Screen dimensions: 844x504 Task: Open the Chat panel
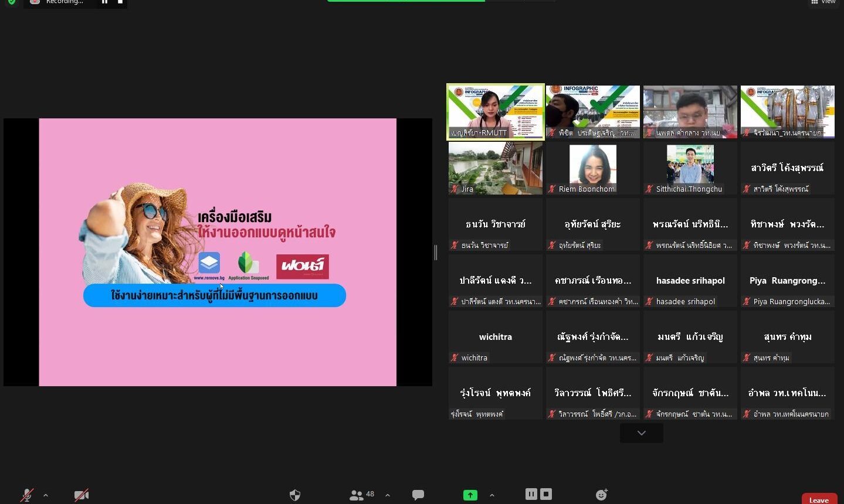click(418, 495)
